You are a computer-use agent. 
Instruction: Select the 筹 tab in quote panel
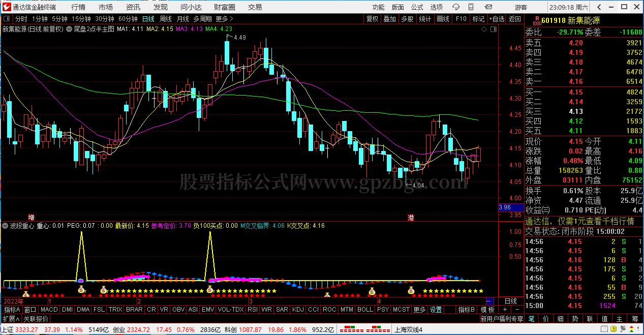(x=635, y=319)
